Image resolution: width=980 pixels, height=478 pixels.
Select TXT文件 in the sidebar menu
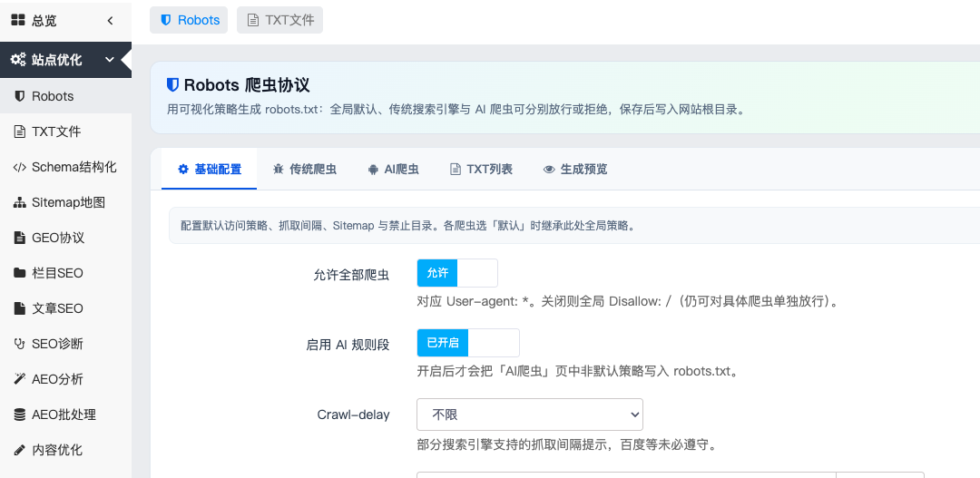[65, 132]
